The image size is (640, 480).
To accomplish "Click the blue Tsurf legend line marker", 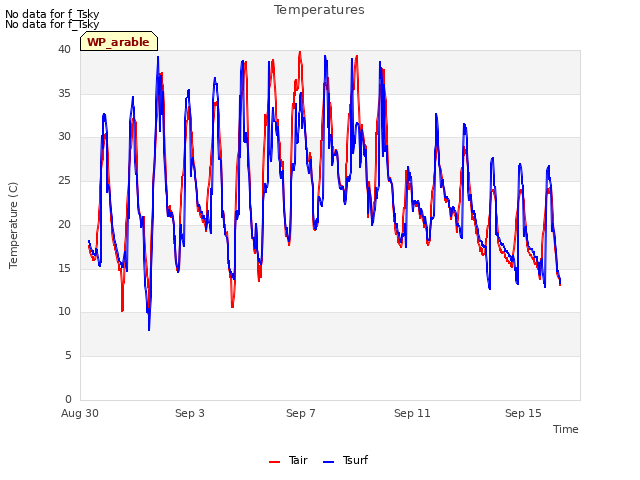I will click(329, 462).
